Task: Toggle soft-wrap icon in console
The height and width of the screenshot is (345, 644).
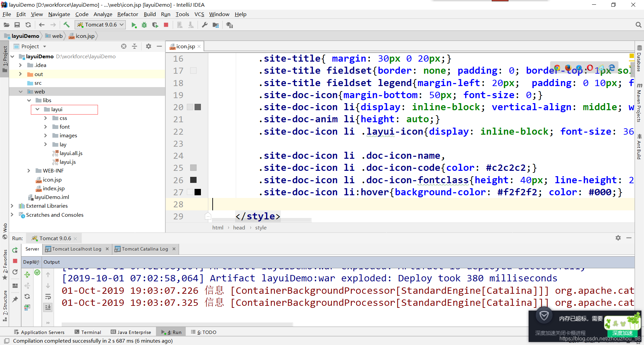Action: (48, 296)
